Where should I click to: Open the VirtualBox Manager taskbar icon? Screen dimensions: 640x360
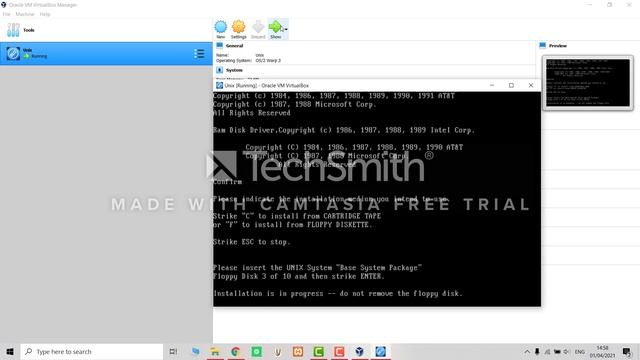(360, 351)
